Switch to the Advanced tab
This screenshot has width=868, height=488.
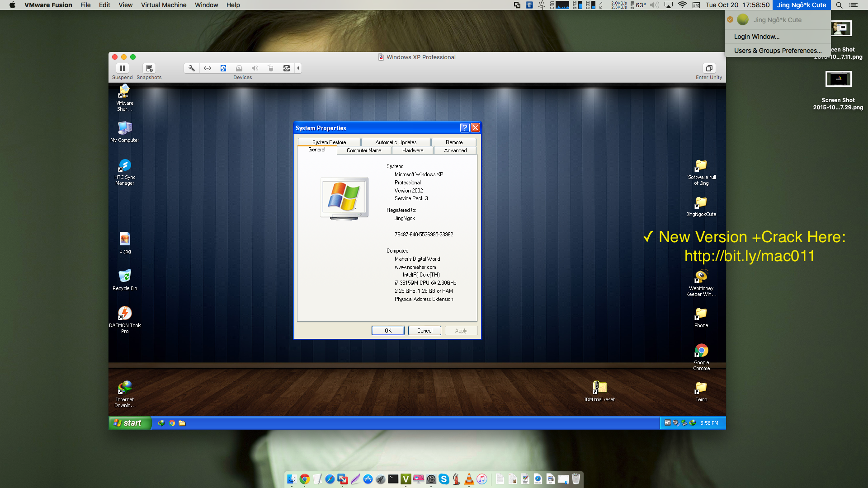tap(455, 150)
